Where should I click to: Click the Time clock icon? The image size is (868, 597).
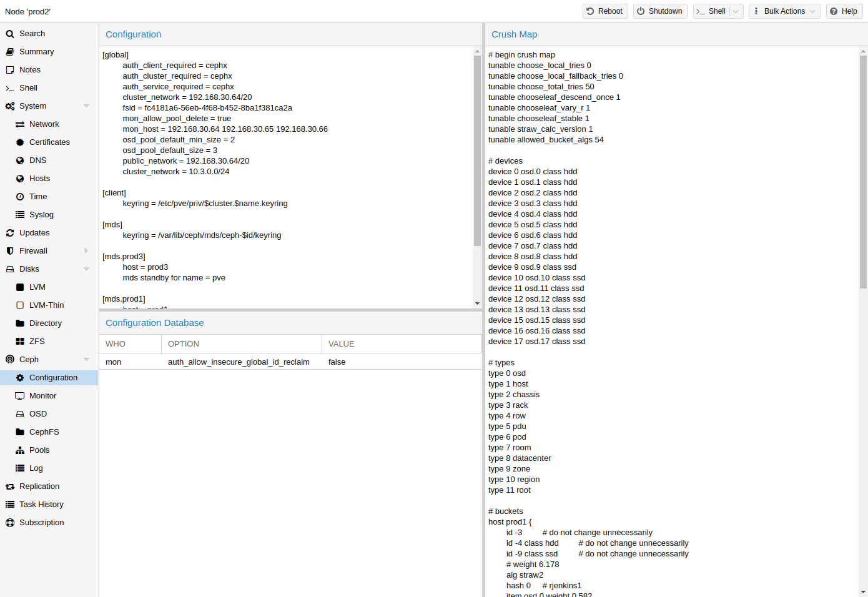[20, 197]
